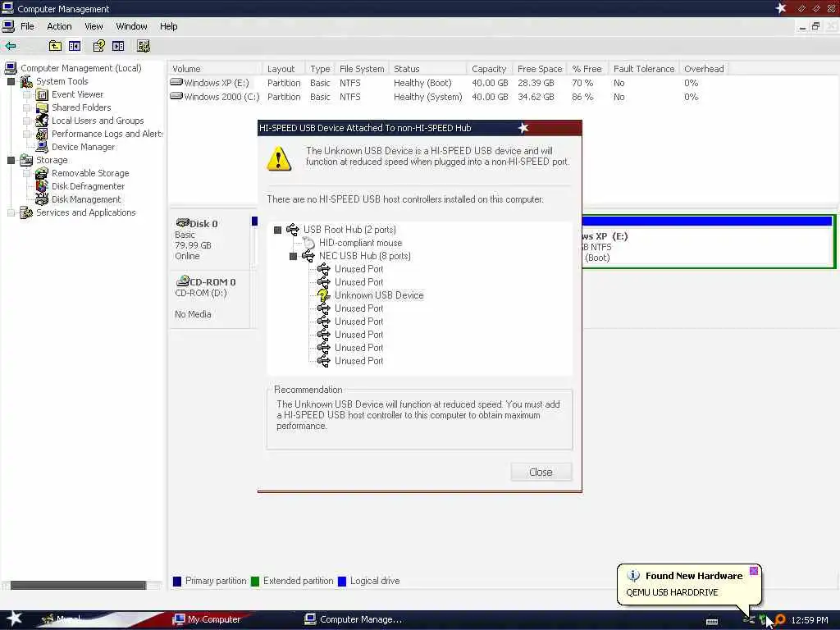This screenshot has height=630, width=840.
Task: Click the Windows 2000 (C:) volume icon
Action: pyautogui.click(x=176, y=97)
